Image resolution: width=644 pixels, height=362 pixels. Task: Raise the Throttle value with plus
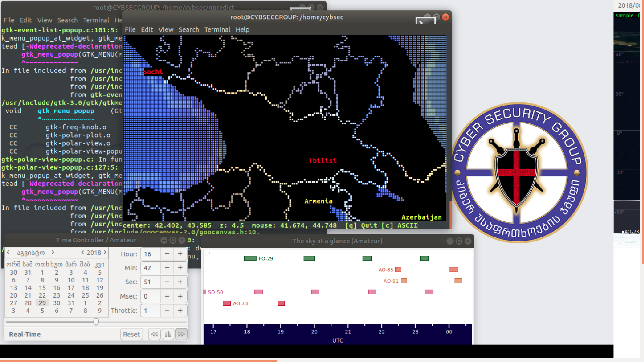[x=180, y=311]
